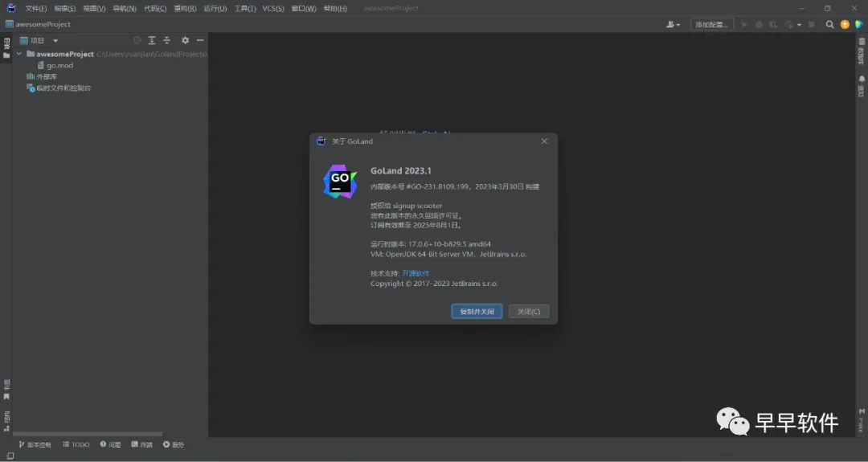Open the 重构(R) menu

pyautogui.click(x=185, y=8)
